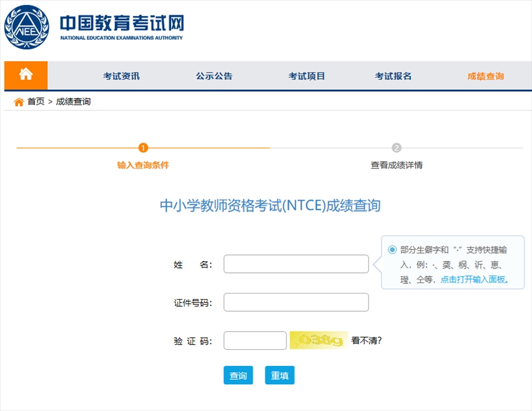This screenshot has width=532, height=411.
Task: Select 考试报名 in the navigation bar
Action: (393, 76)
